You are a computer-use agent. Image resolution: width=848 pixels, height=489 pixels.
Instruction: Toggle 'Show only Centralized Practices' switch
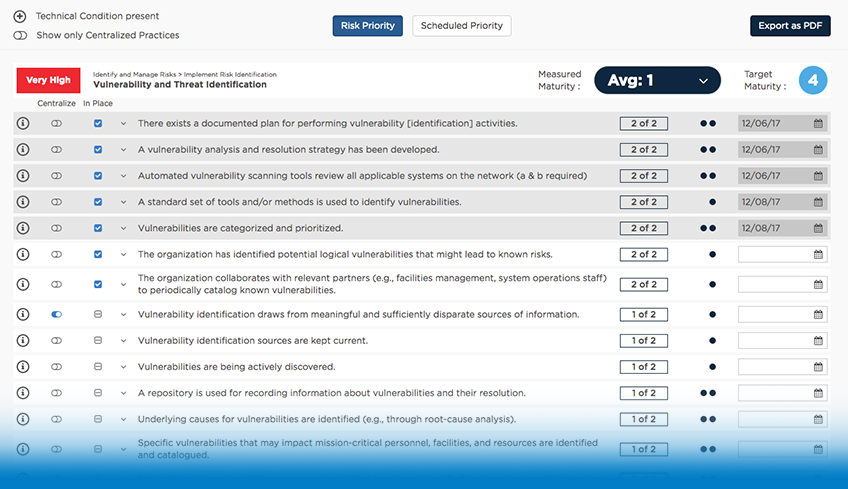(20, 35)
